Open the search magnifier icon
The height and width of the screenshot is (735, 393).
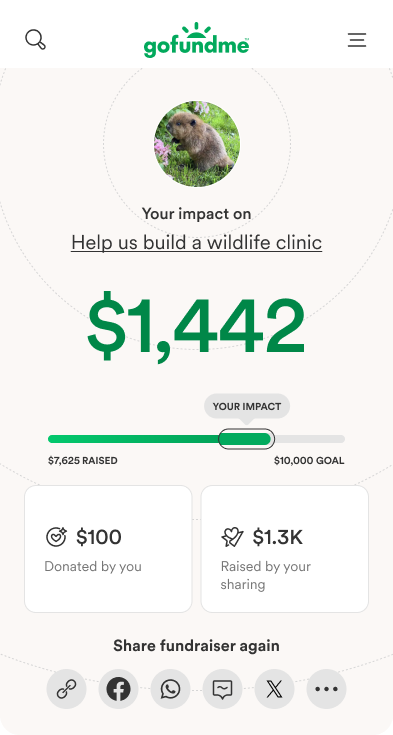pyautogui.click(x=36, y=40)
